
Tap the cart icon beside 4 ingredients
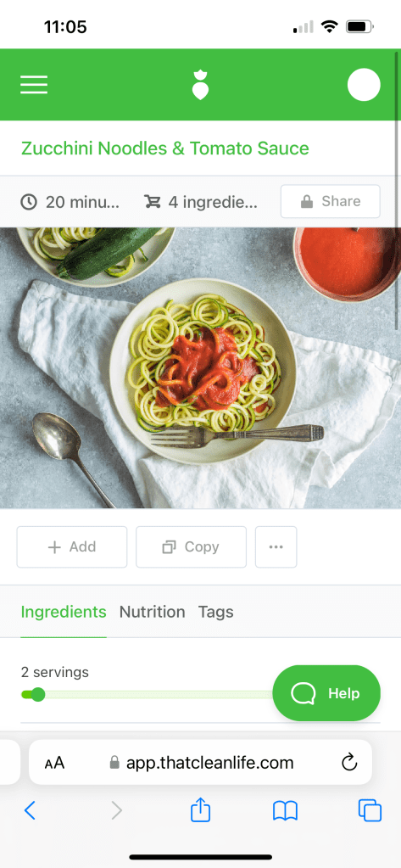pyautogui.click(x=152, y=201)
